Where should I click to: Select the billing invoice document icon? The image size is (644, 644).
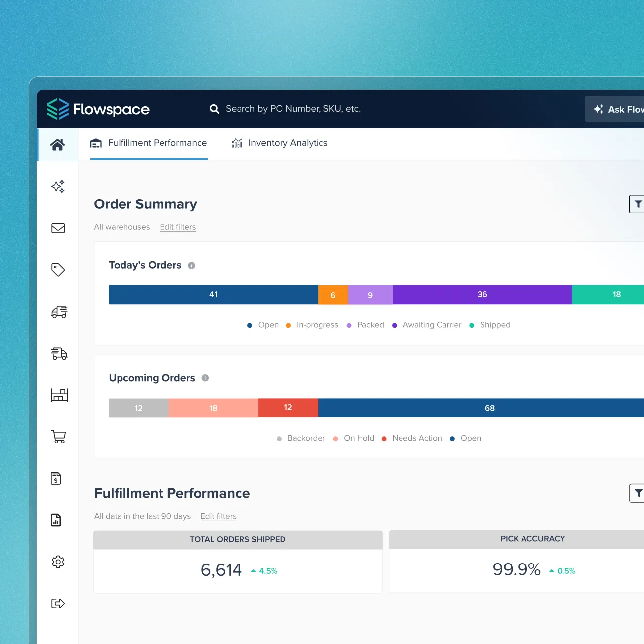56,478
